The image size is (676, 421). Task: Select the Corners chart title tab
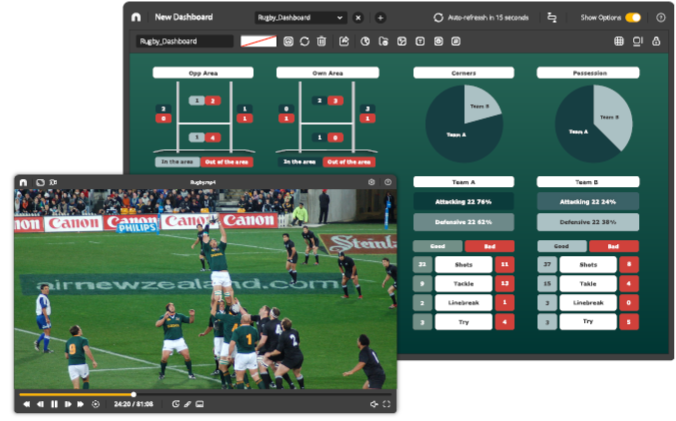pyautogui.click(x=463, y=73)
